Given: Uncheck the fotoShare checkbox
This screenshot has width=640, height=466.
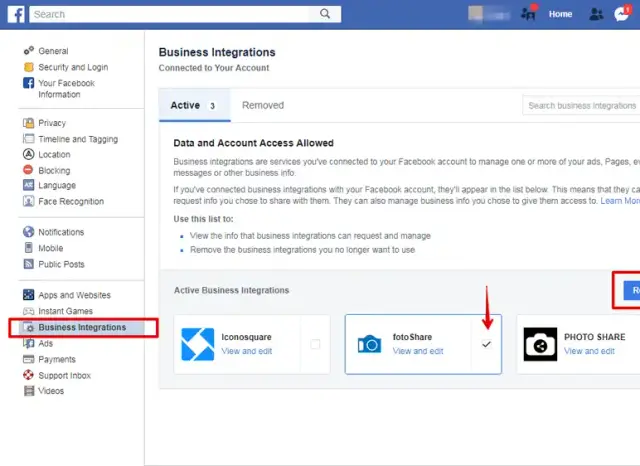Looking at the screenshot, I should tap(486, 344).
